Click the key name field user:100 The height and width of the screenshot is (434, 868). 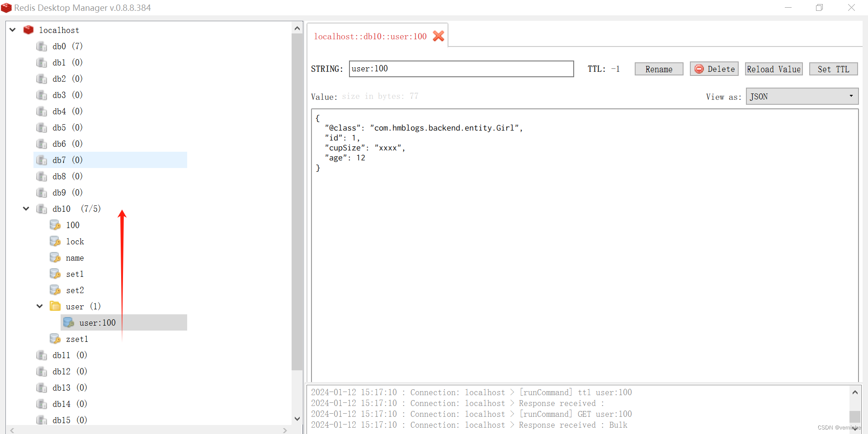[x=461, y=69]
